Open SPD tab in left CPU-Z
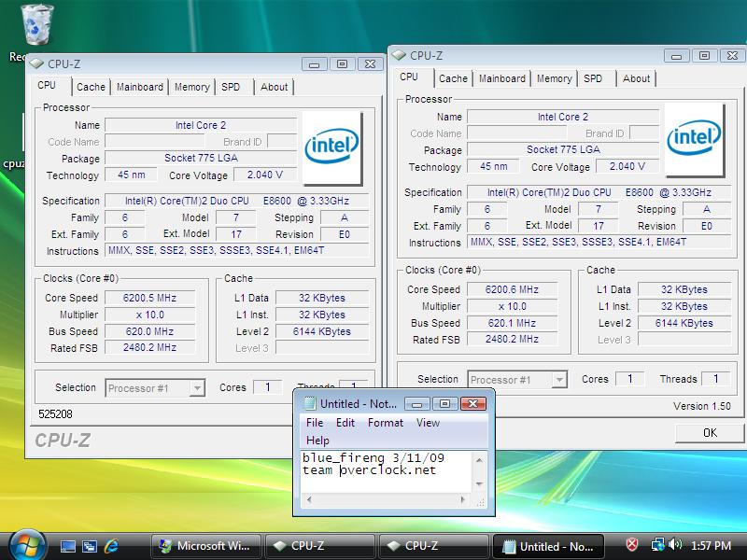 click(x=231, y=87)
